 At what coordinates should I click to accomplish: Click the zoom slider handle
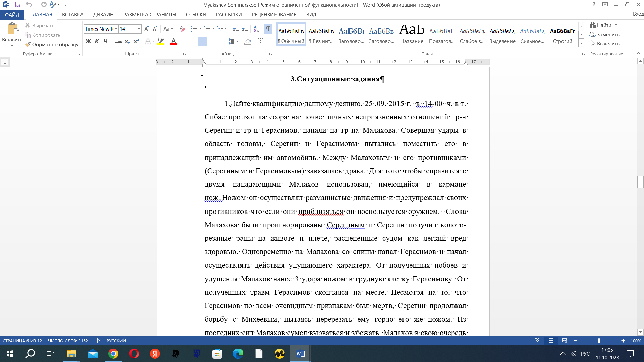599,341
